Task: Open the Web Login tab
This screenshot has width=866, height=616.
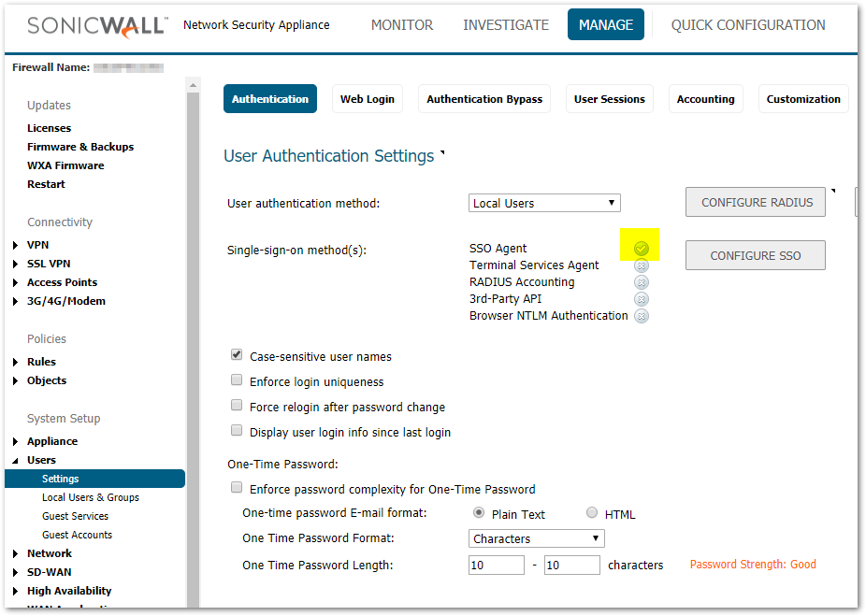Action: [367, 99]
